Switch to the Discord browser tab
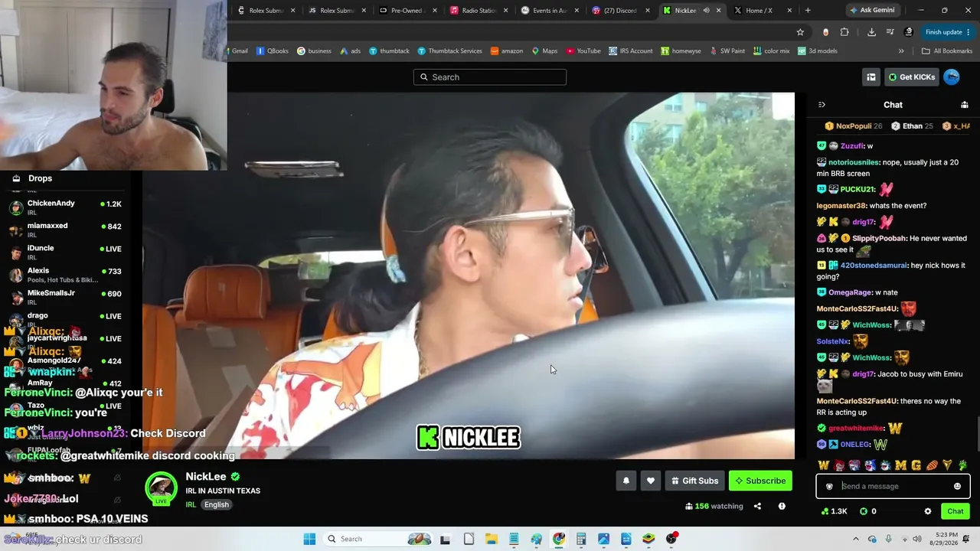Viewport: 980px width, 551px height. pos(622,11)
